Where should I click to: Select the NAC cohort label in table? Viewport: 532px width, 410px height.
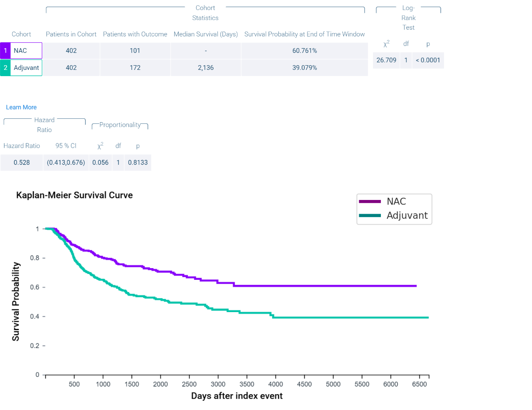point(21,51)
